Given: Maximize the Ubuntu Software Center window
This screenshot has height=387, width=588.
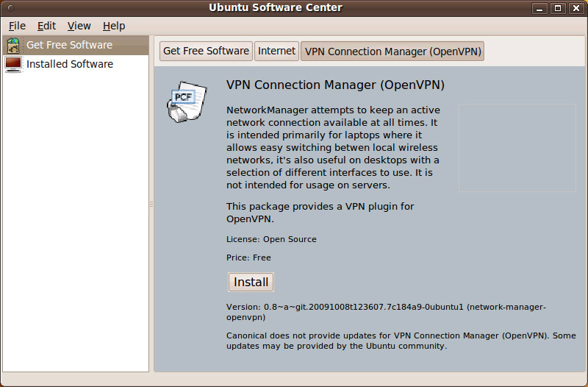Looking at the screenshot, I should 558,8.
